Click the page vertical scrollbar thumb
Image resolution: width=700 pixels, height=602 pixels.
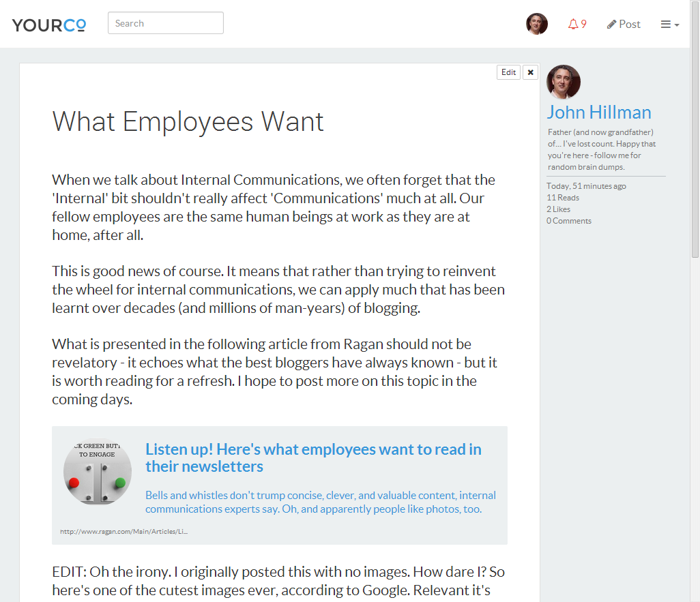[x=695, y=150]
